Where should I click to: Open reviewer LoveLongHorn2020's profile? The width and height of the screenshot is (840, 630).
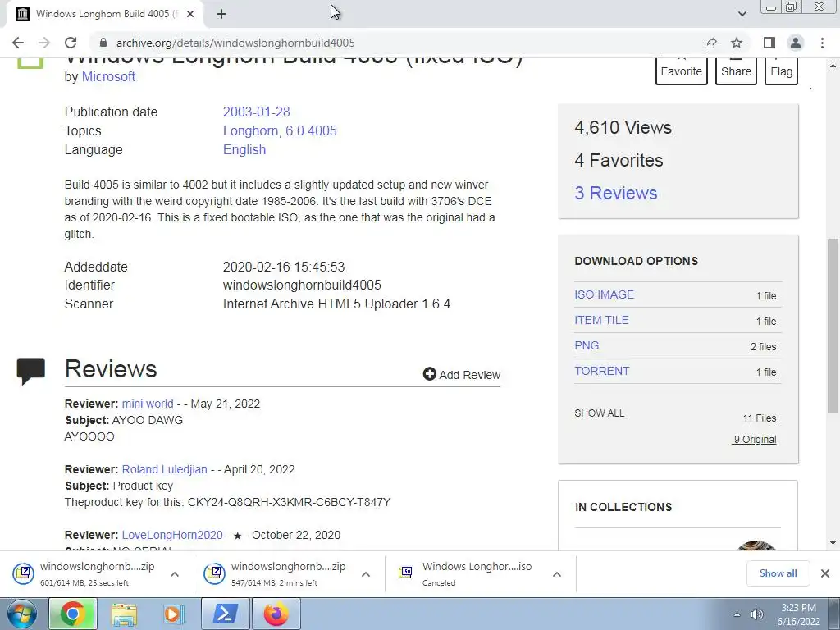click(x=172, y=535)
